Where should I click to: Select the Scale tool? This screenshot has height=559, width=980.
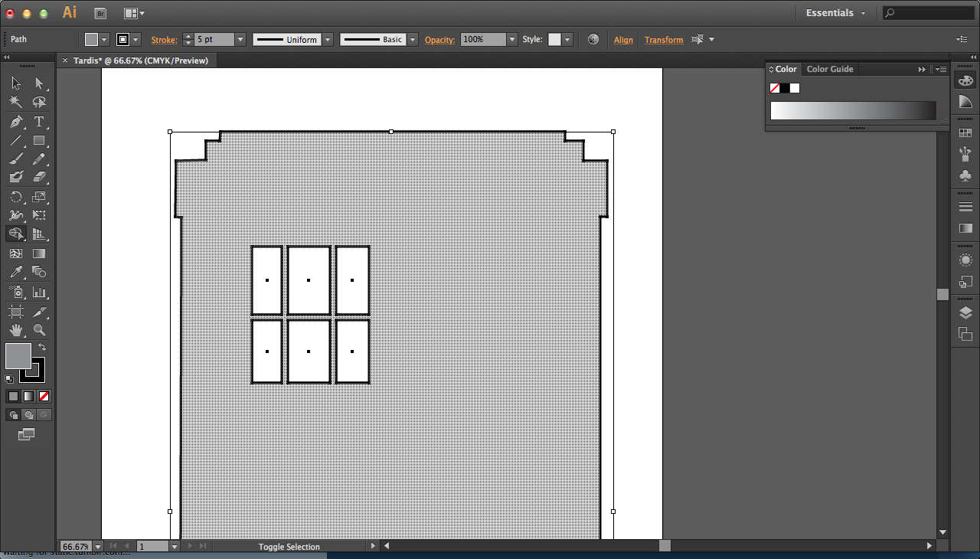[39, 197]
